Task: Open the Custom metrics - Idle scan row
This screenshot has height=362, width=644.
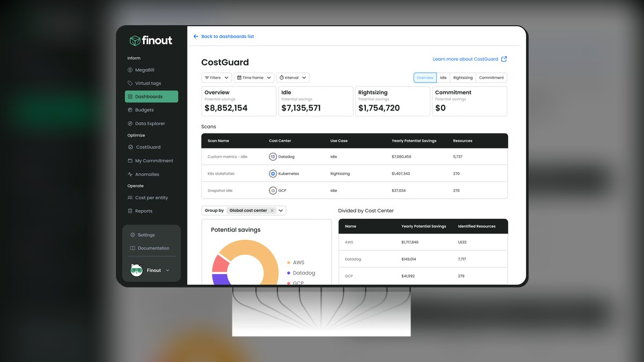Action: 354,157
